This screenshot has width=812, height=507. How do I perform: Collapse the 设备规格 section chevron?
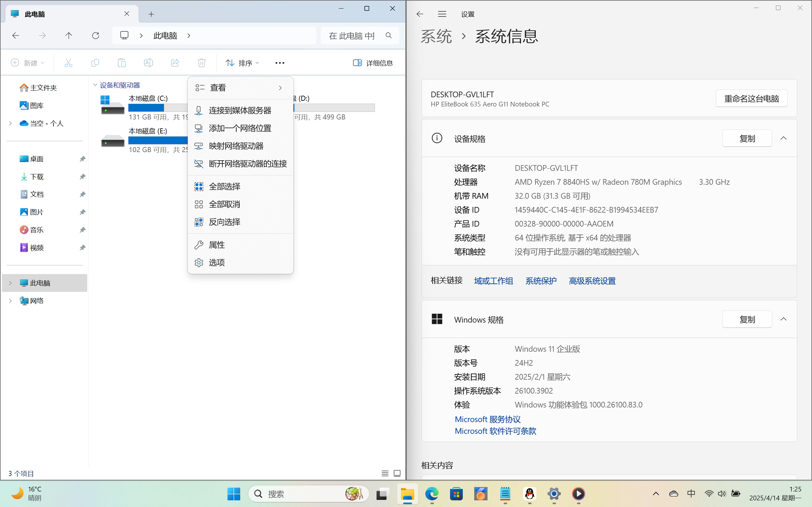783,138
